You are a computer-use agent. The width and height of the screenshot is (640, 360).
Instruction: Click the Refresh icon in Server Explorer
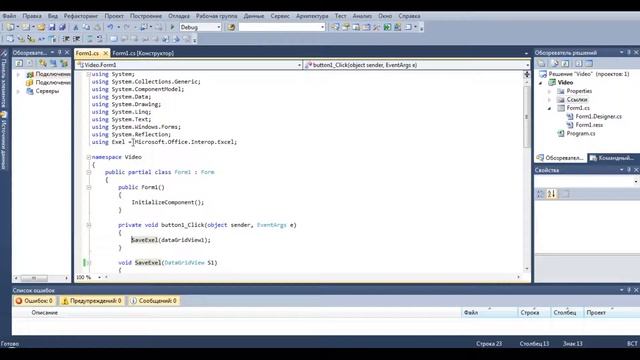click(19, 63)
